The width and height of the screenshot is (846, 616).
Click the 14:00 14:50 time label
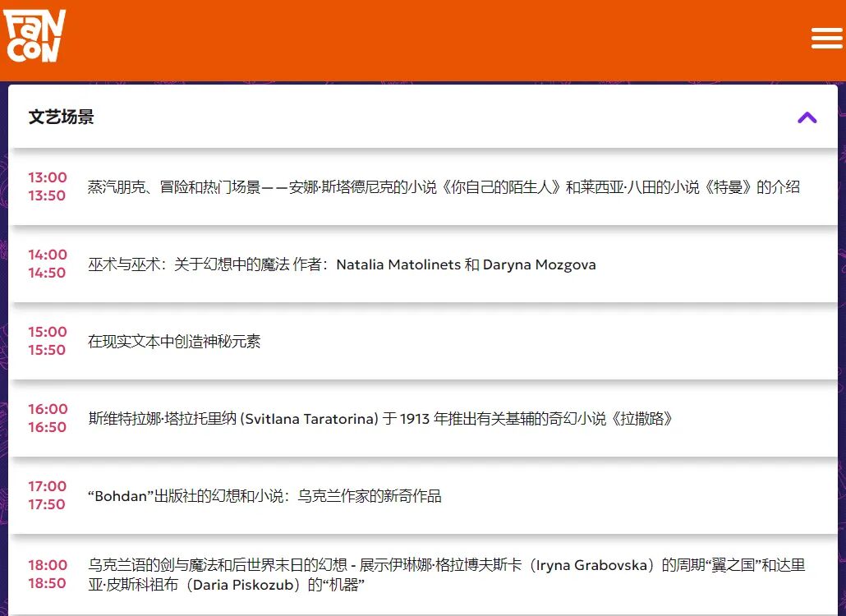(x=48, y=264)
